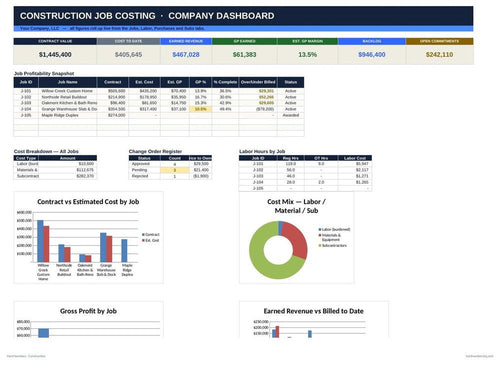Select the Backlog KPI header

[372, 41]
